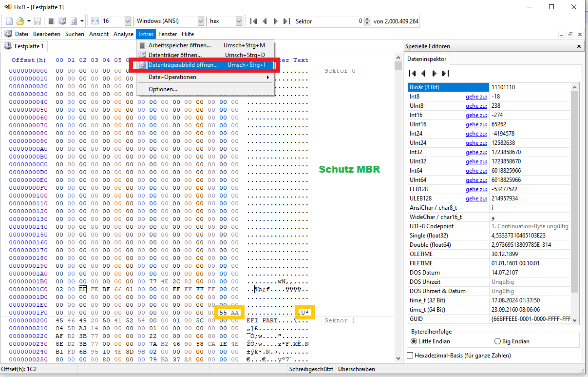Image resolution: width=588 pixels, height=377 pixels.
Task: Open the Ansicht menu
Action: (99, 34)
